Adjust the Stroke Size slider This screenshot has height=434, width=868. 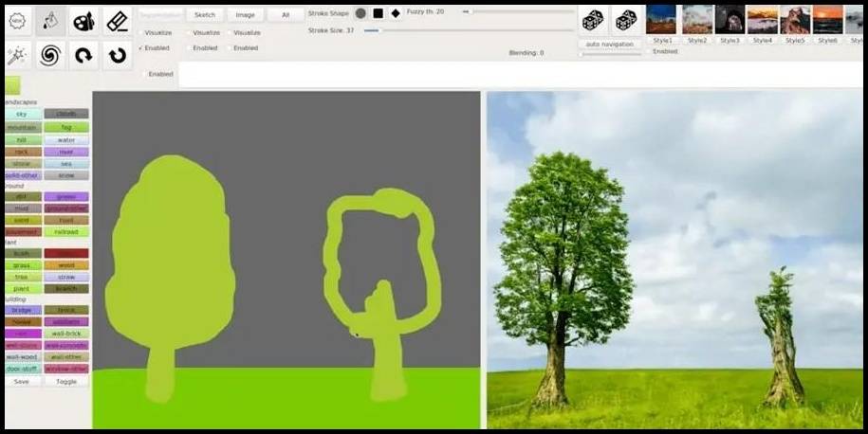pyautogui.click(x=469, y=31)
